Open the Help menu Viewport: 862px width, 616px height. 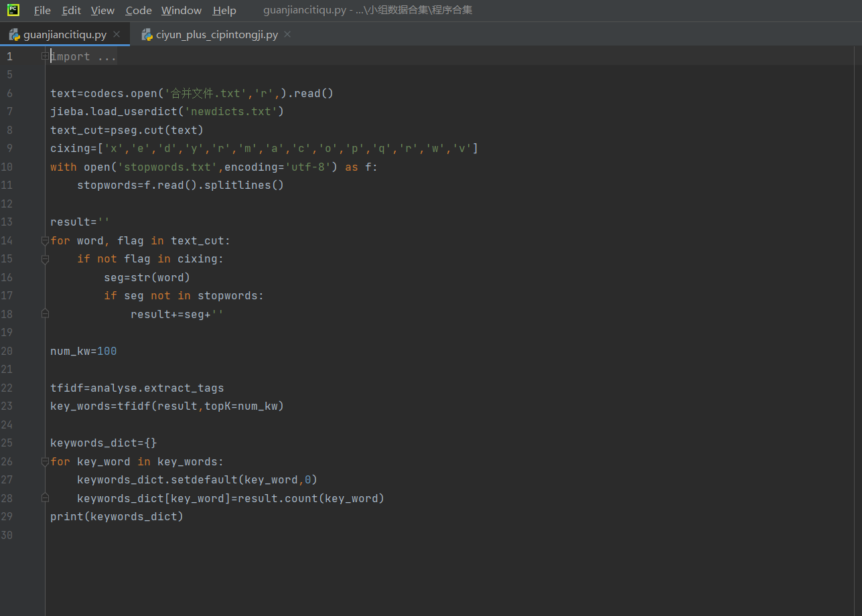pos(224,10)
